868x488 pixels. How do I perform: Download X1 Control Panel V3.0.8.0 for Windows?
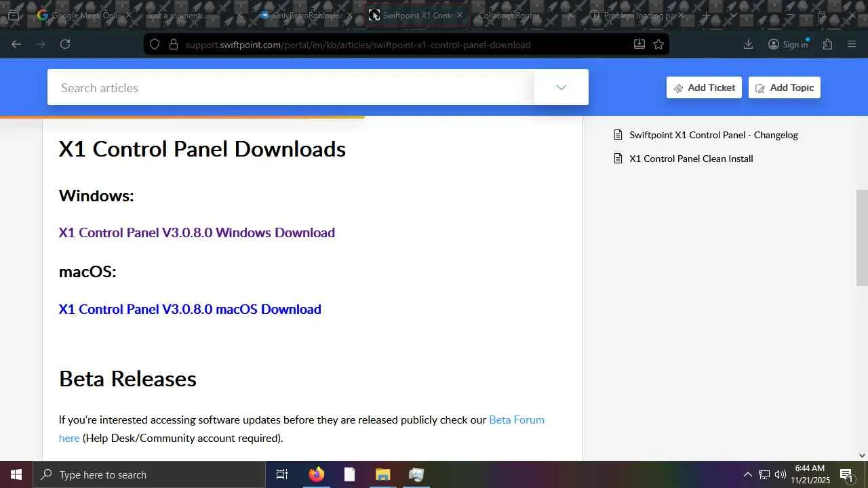(x=197, y=232)
